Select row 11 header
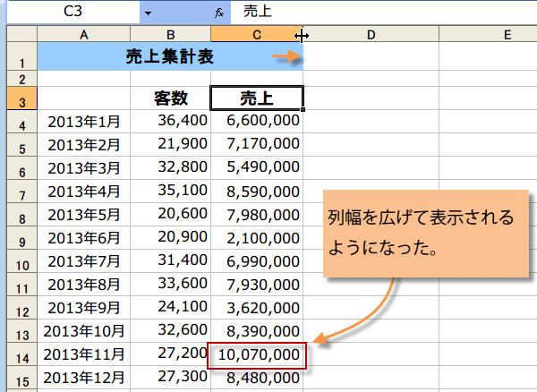Screen dimensions: 537x392 point(21,285)
